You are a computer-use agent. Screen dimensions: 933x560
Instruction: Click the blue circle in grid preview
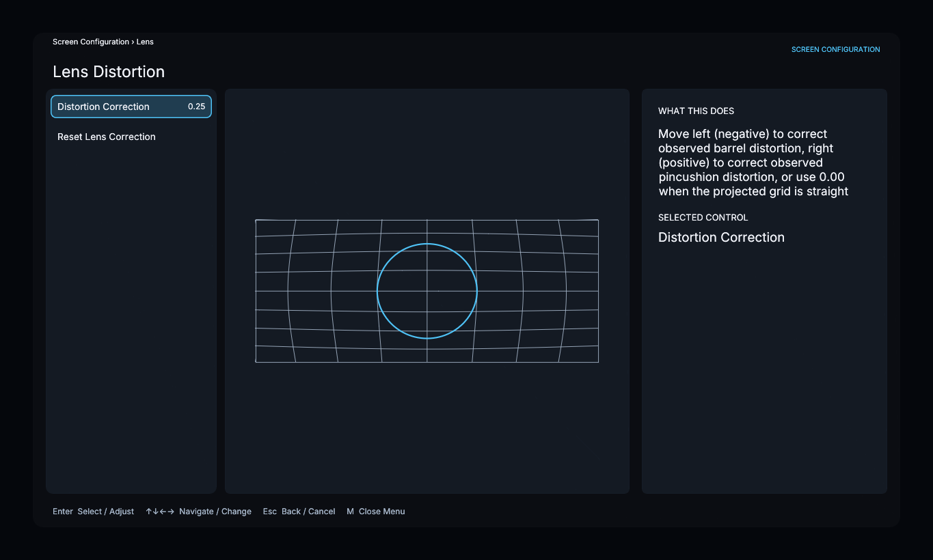tap(427, 291)
